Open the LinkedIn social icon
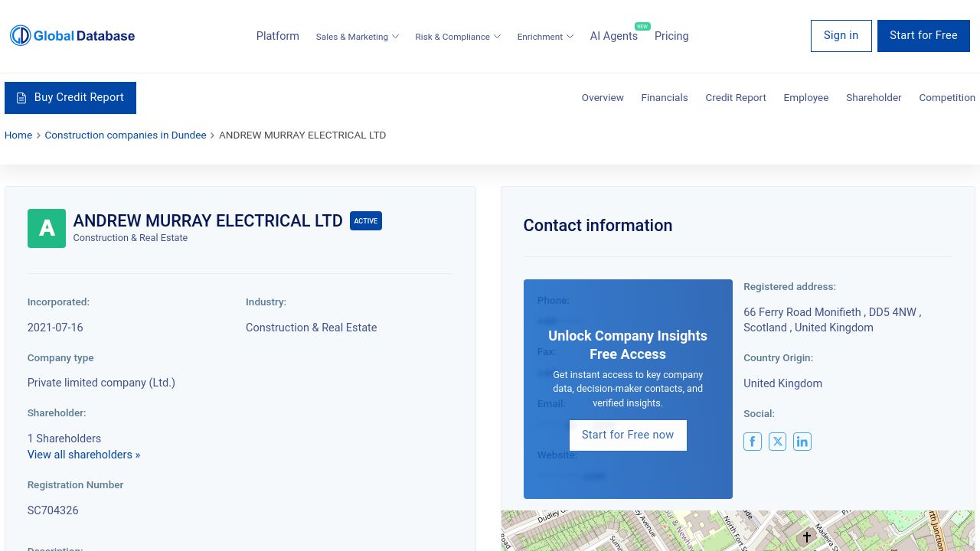 point(802,442)
